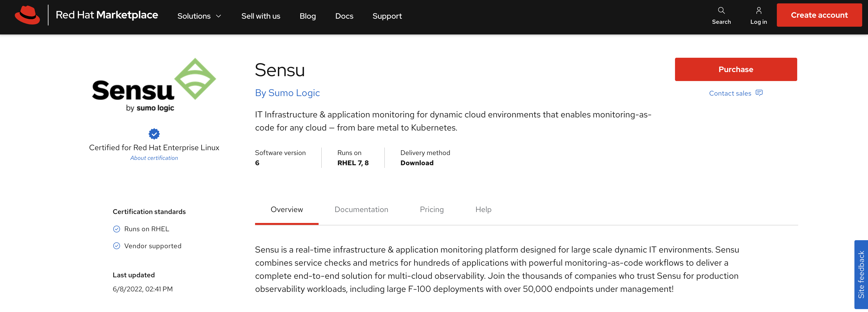
Task: Click the Create account button
Action: pyautogui.click(x=819, y=15)
